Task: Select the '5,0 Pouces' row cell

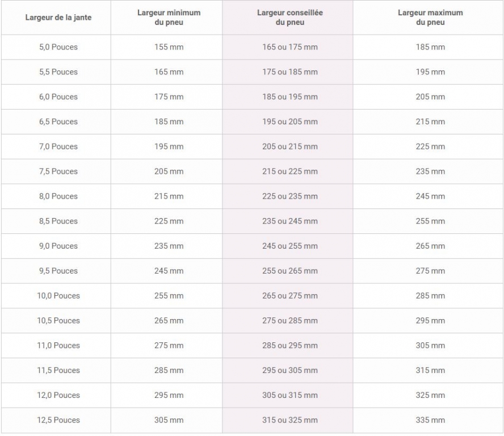Action: (x=58, y=47)
